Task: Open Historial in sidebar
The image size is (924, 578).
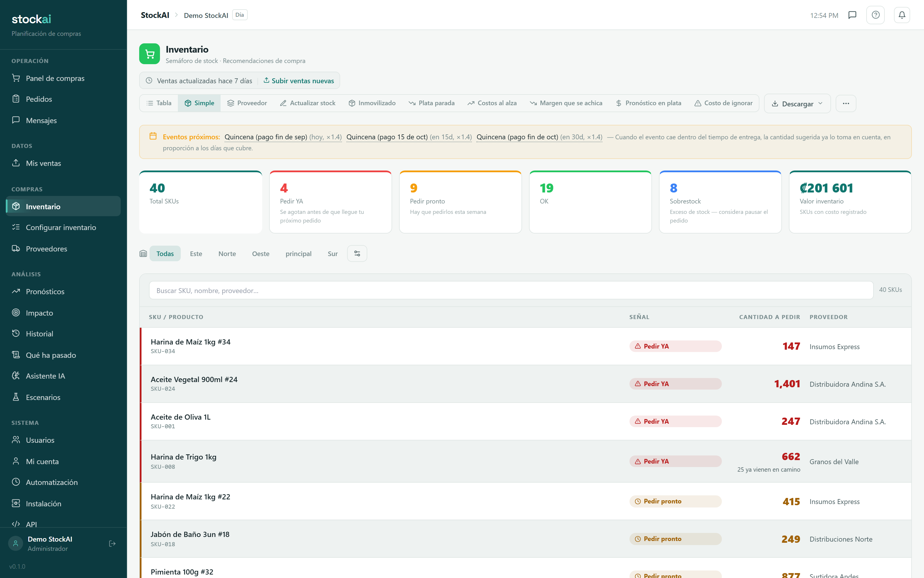Action: tap(64, 334)
